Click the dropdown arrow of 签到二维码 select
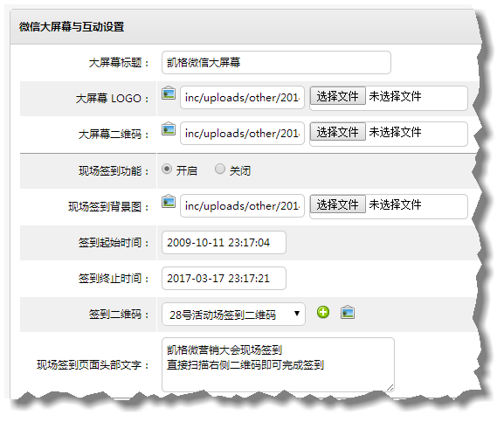This screenshot has width=504, height=422. point(297,314)
